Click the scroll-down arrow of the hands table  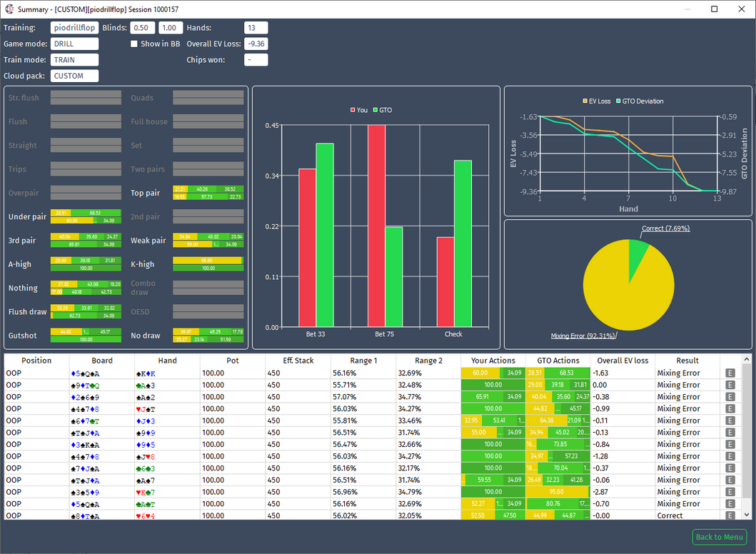point(746,515)
